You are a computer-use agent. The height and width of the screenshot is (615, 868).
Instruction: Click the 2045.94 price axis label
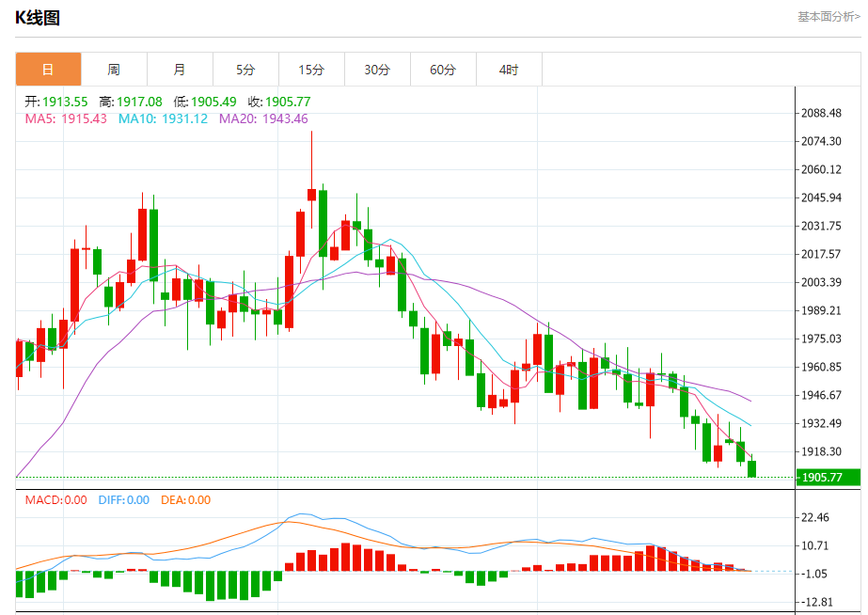822,197
